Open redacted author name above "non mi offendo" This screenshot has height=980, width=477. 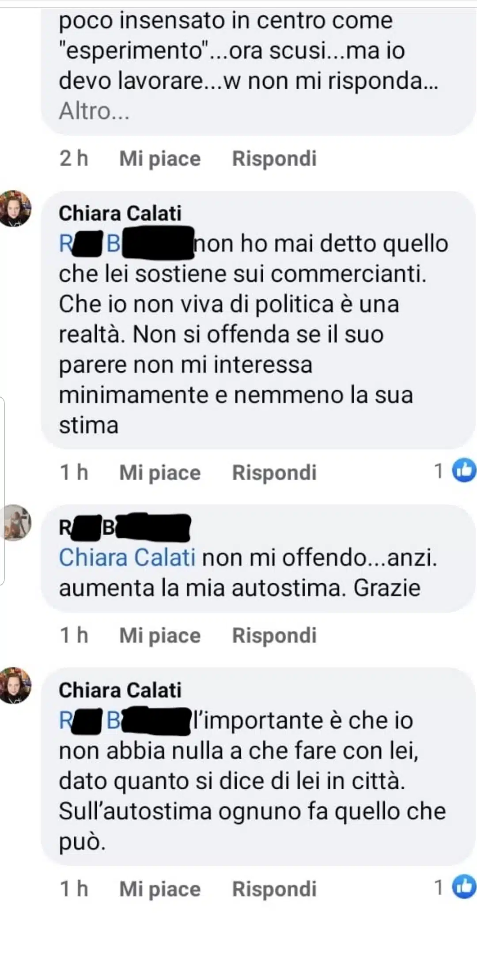pos(125,527)
